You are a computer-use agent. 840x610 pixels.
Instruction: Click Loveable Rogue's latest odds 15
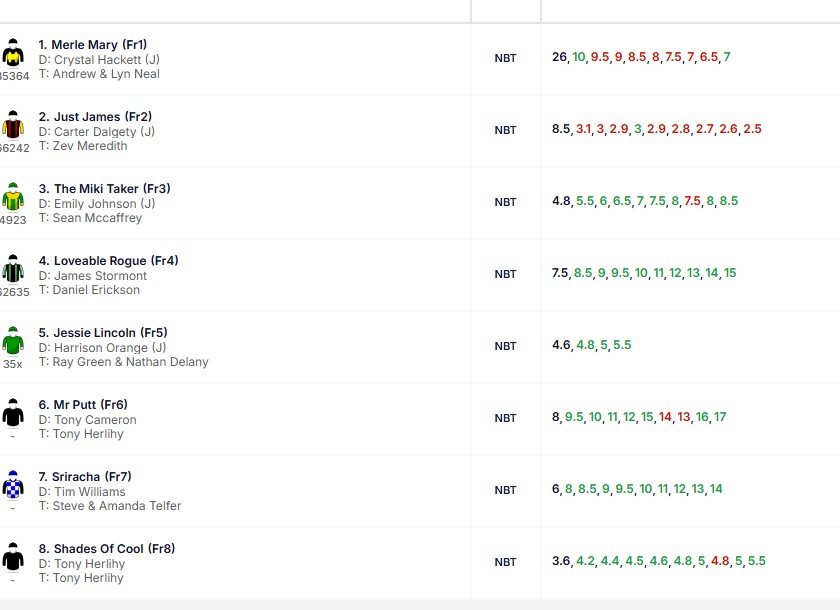pos(730,273)
